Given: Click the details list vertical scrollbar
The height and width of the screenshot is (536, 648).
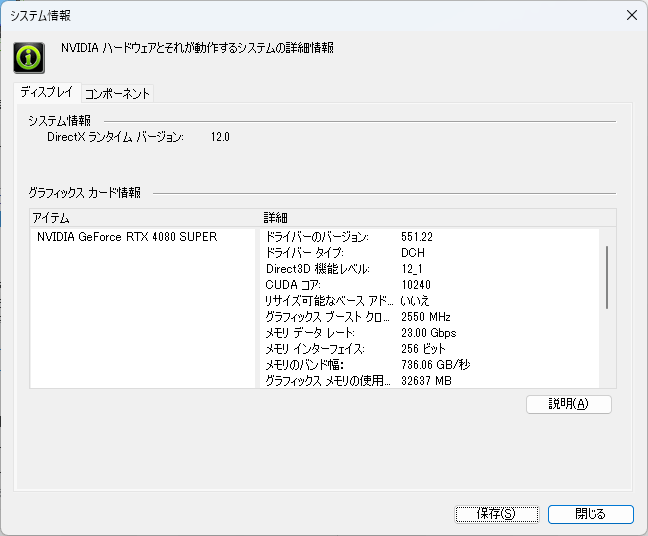Looking at the screenshot, I should click(x=607, y=277).
